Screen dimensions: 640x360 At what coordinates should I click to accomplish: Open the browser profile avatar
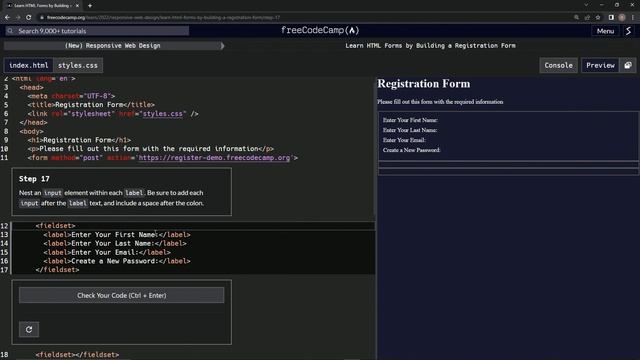coord(622,18)
